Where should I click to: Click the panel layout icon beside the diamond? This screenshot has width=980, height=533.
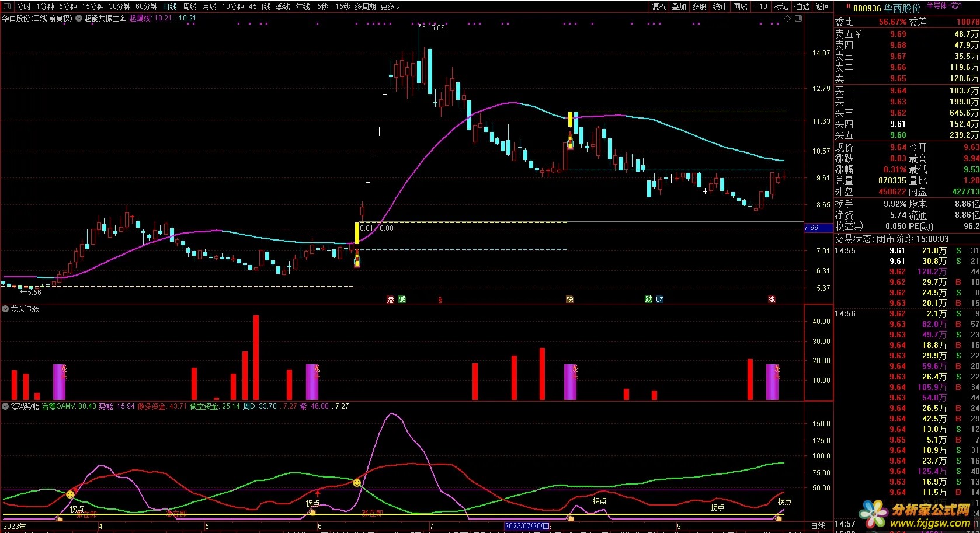tap(798, 18)
